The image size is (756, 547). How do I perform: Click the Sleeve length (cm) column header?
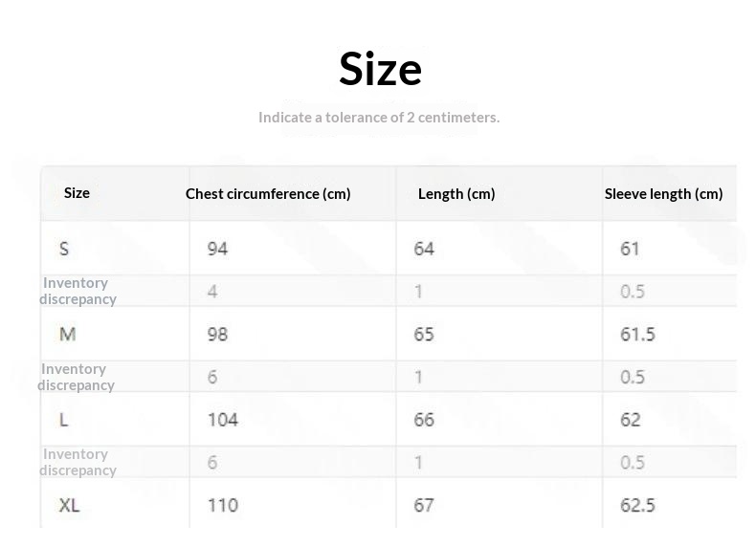tap(663, 194)
